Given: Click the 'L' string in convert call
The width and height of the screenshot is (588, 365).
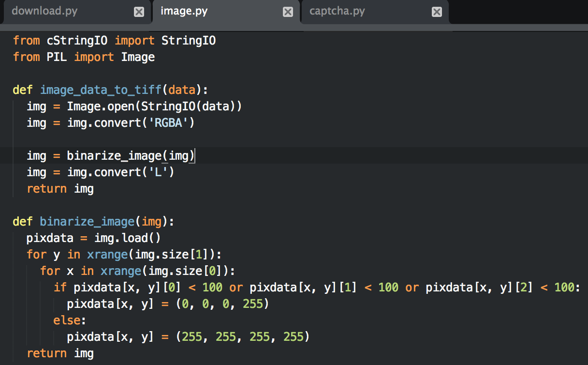Looking at the screenshot, I should 162,172.
